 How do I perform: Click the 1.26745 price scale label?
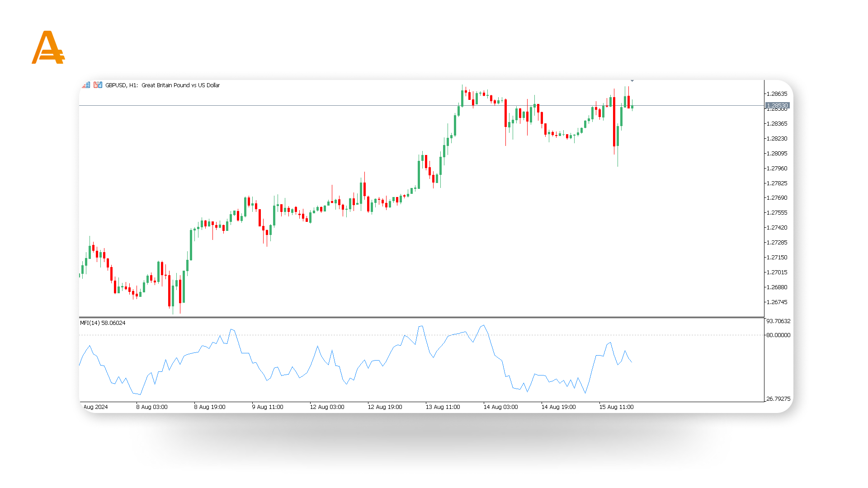pyautogui.click(x=777, y=302)
